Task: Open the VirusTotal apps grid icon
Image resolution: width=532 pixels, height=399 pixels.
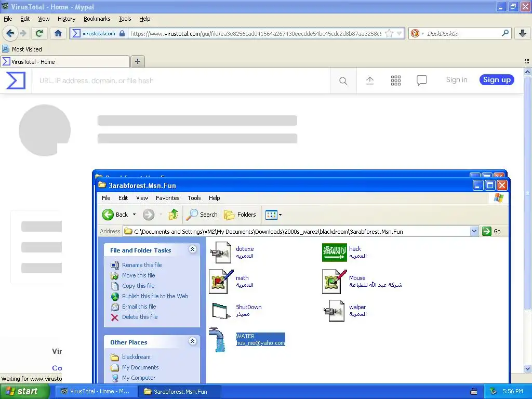Action: click(x=395, y=81)
